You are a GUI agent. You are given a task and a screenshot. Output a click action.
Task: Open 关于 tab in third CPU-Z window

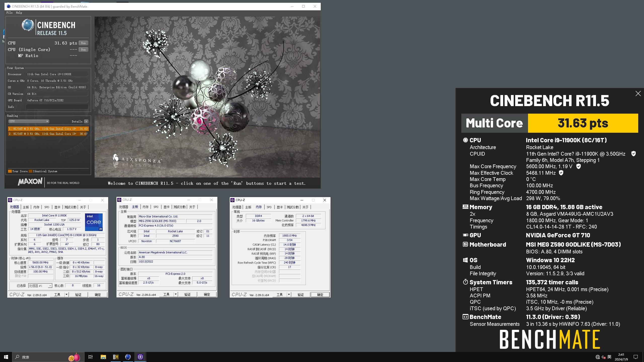click(305, 207)
